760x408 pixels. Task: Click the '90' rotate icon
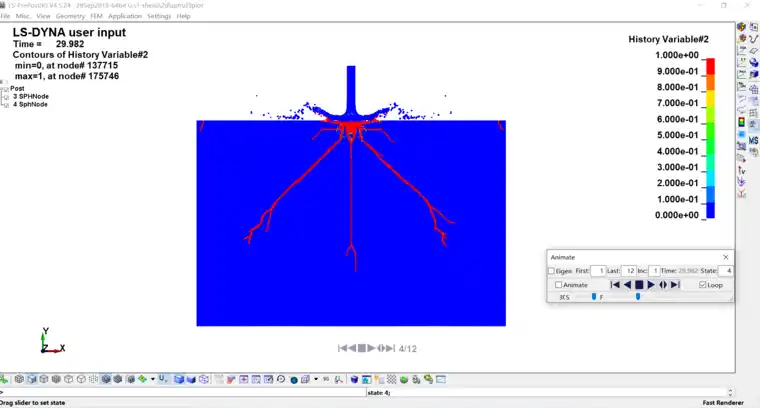click(x=326, y=379)
